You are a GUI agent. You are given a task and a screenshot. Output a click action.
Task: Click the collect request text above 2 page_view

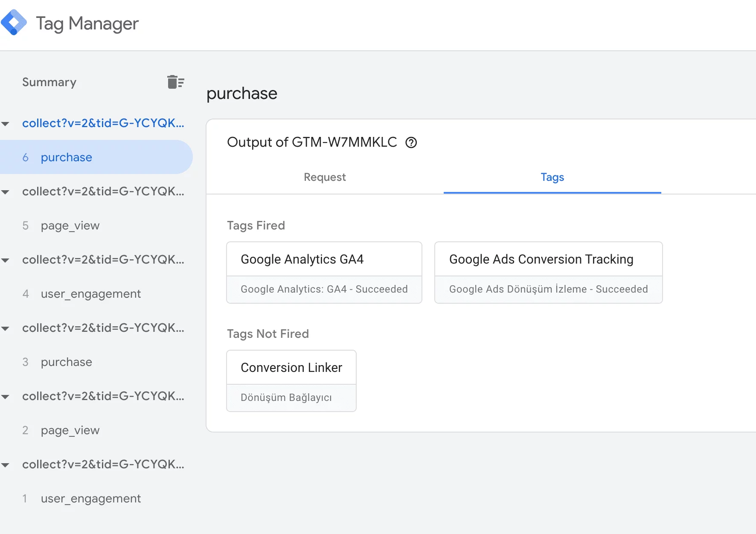103,396
